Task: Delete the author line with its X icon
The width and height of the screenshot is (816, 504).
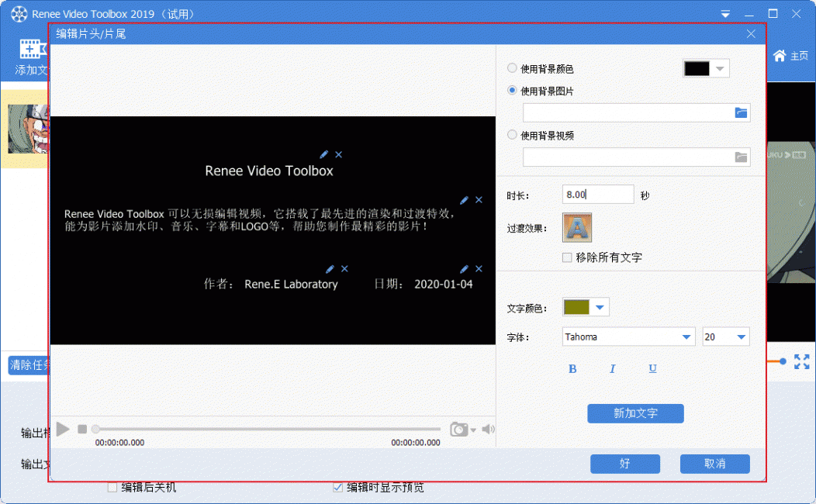Action: (x=344, y=269)
